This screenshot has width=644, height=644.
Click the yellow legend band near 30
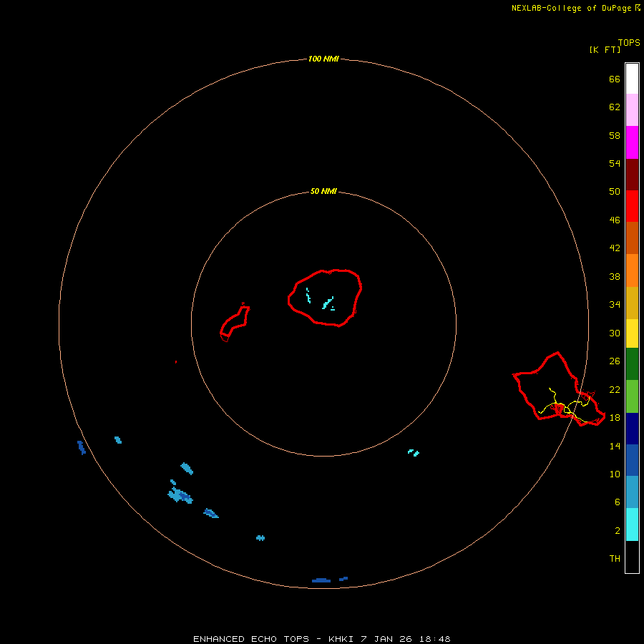click(632, 333)
